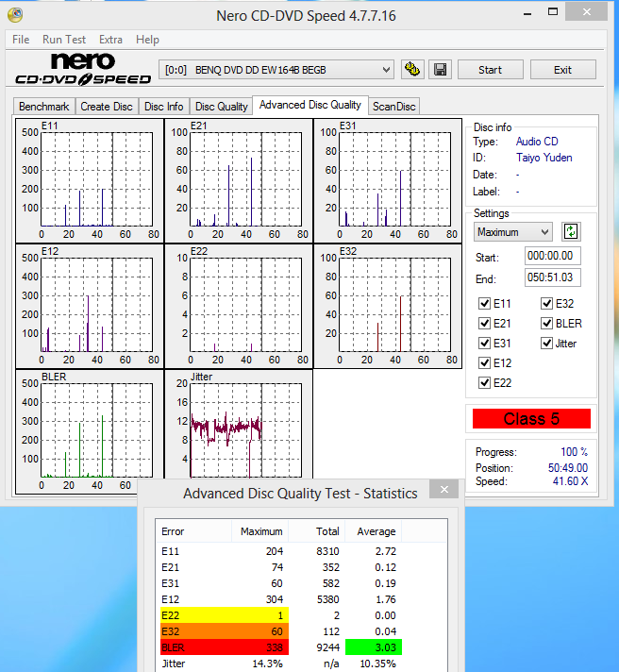Click the Taiyo Yuden ID value

click(x=544, y=158)
